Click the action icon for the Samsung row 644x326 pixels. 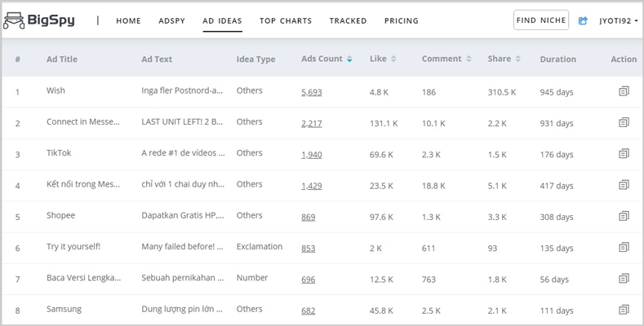click(624, 310)
